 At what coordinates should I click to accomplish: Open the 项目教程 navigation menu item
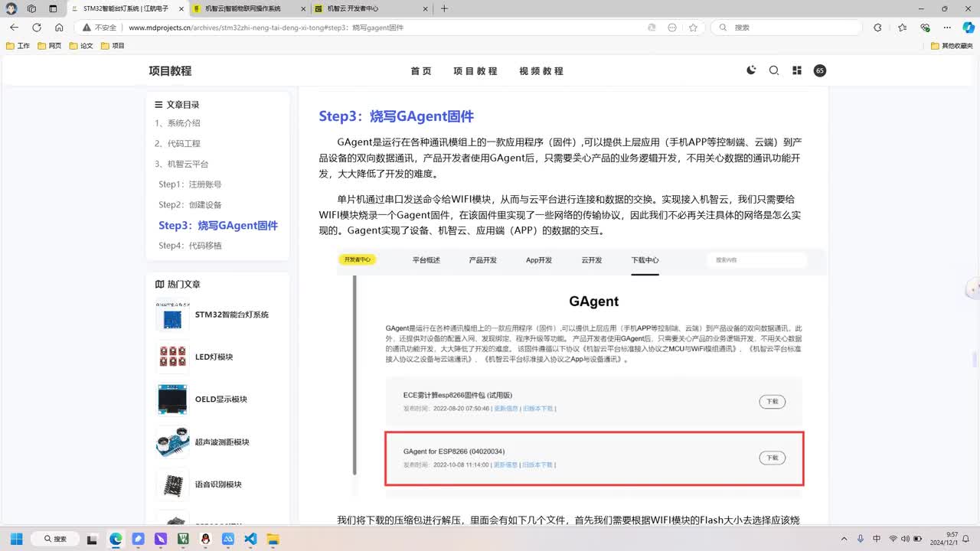point(475,70)
